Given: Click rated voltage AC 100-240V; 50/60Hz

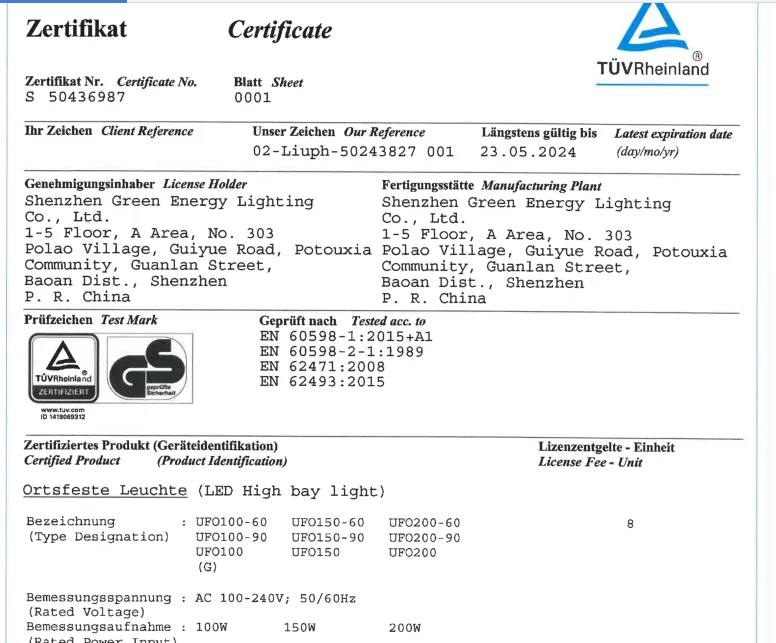Looking at the screenshot, I should pos(275,598).
